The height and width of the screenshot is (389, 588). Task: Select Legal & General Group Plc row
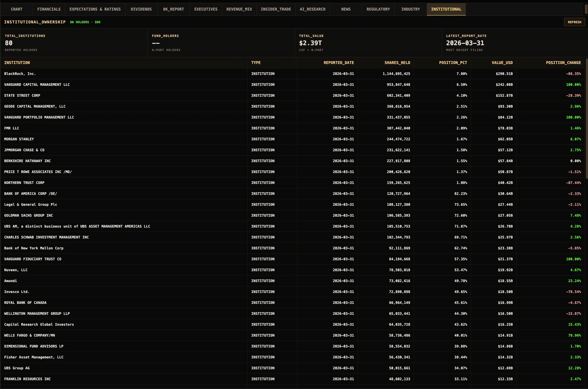(293, 205)
